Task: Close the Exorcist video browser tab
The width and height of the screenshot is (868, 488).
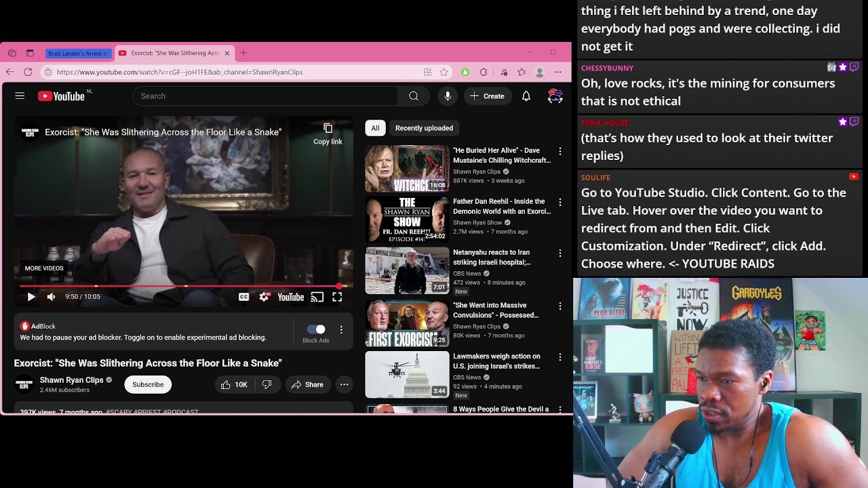Action: (x=227, y=53)
